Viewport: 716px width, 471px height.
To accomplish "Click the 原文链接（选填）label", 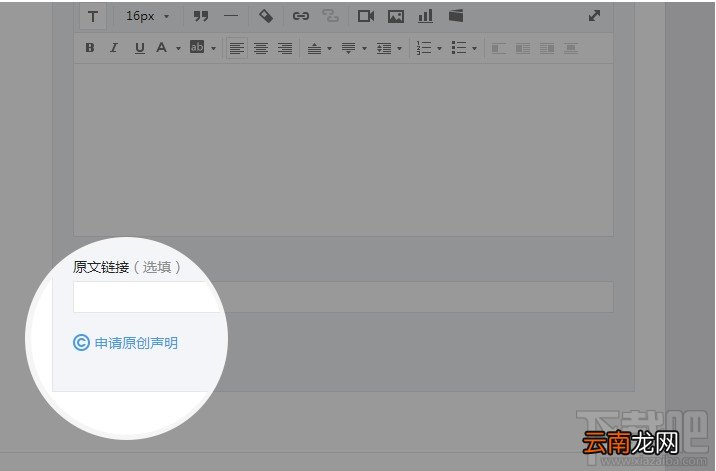I will pos(126,267).
